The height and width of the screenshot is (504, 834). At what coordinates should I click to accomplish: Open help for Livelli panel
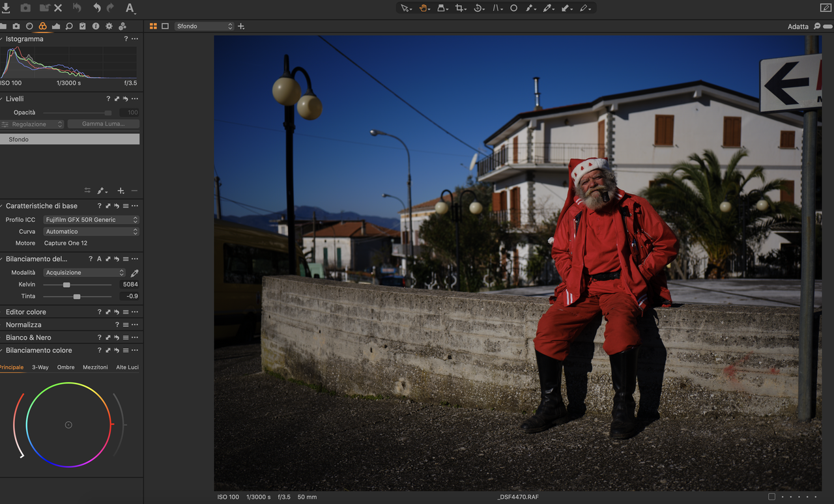pyautogui.click(x=108, y=99)
